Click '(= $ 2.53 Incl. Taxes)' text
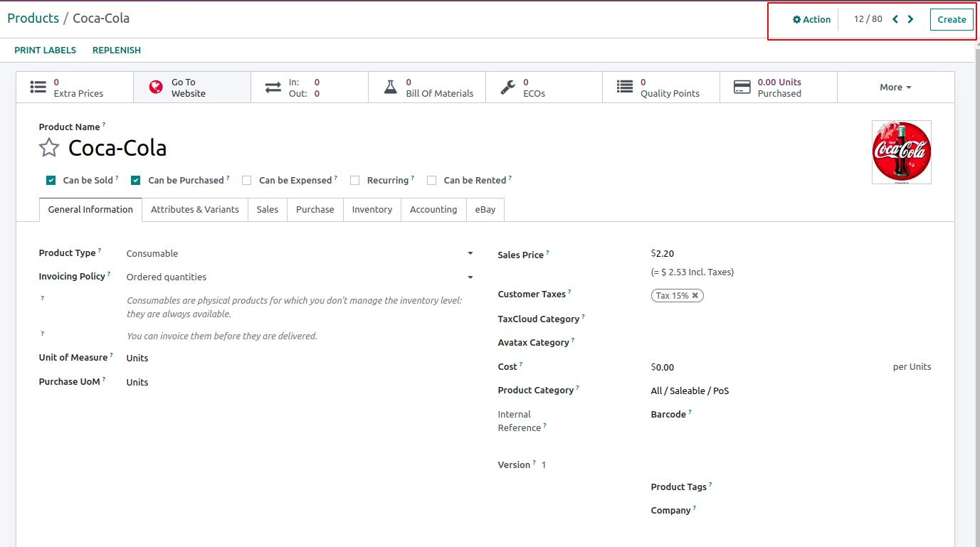Viewport: 980px width, 547px height. click(692, 272)
